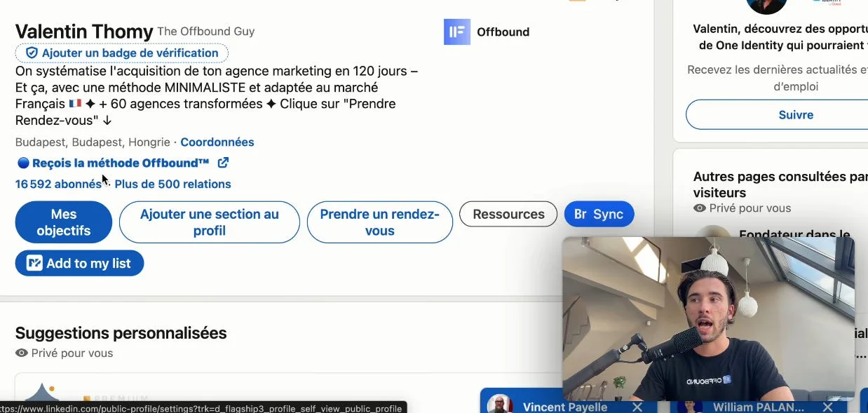
Task: Click Ajouter un badge de vérification
Action: (x=122, y=53)
